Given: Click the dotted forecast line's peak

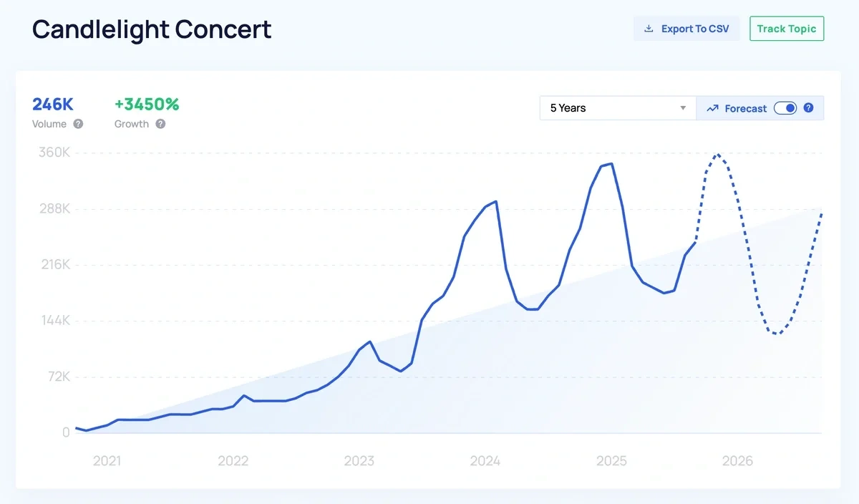Looking at the screenshot, I should point(718,154).
